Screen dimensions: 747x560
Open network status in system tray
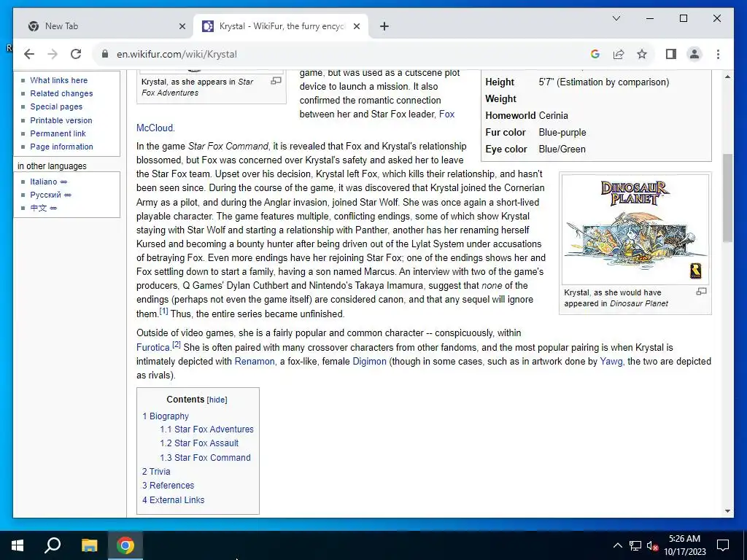pos(635,545)
